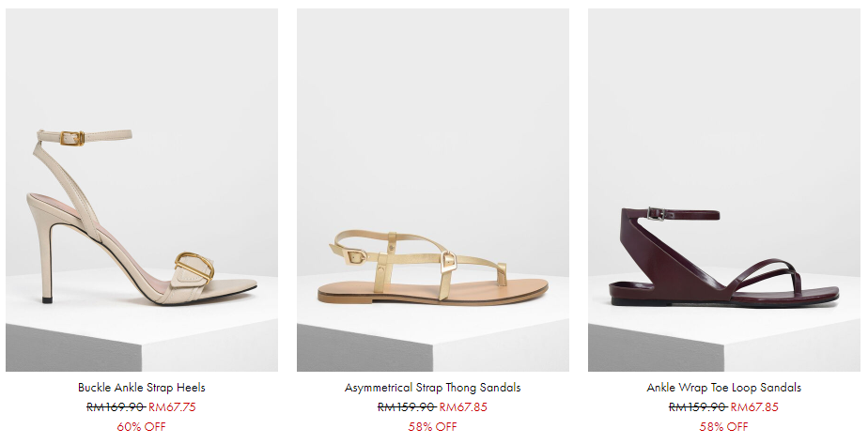The width and height of the screenshot is (868, 444).
Task: Click the Asymmetrical Strap Thong Sandals title
Action: [433, 388]
